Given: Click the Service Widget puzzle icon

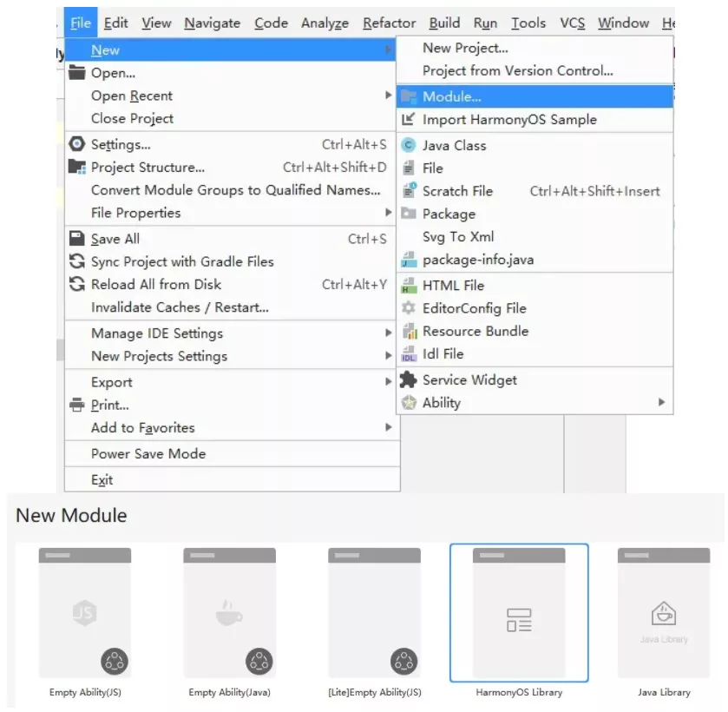Looking at the screenshot, I should [x=409, y=379].
